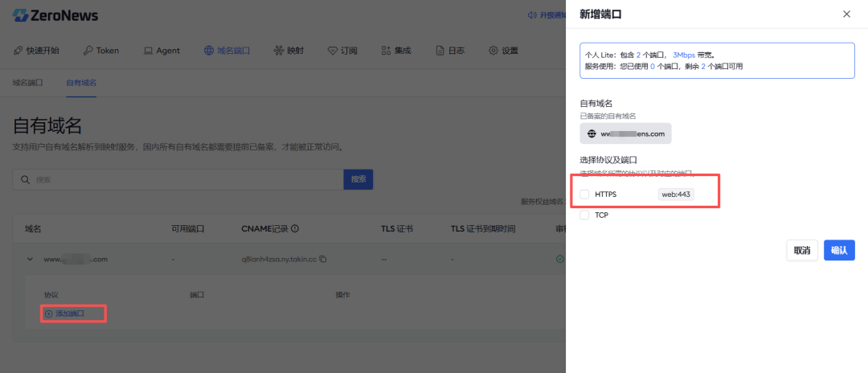
Task: Copy the q8lanh4zsa.ny.takin.cc CNAME record
Action: pos(323,259)
